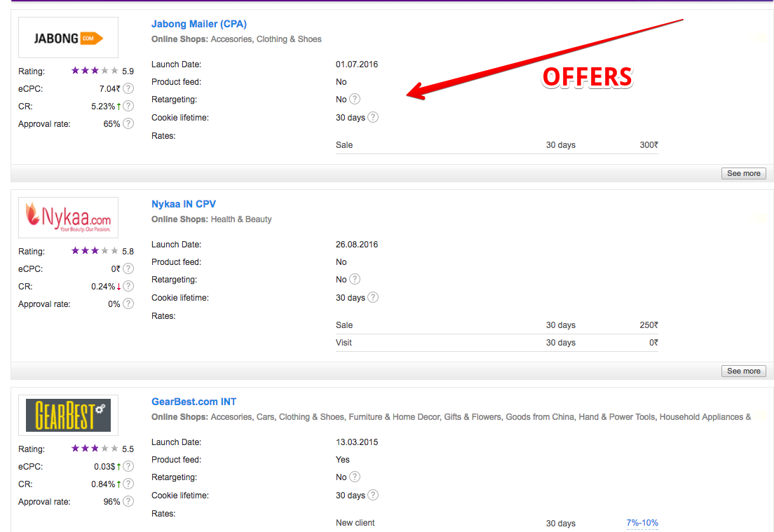Click Jabong categories Accesories, Clothing & Shoes
Screen dimensions: 774x532
266,39
